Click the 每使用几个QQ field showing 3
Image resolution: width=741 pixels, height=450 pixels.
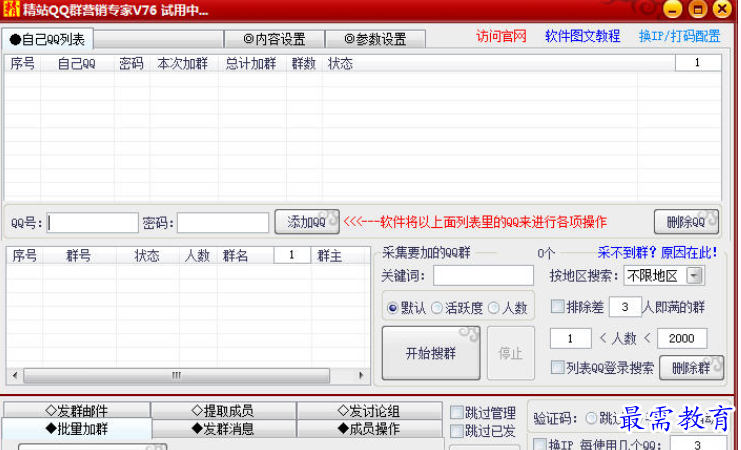[698, 443]
